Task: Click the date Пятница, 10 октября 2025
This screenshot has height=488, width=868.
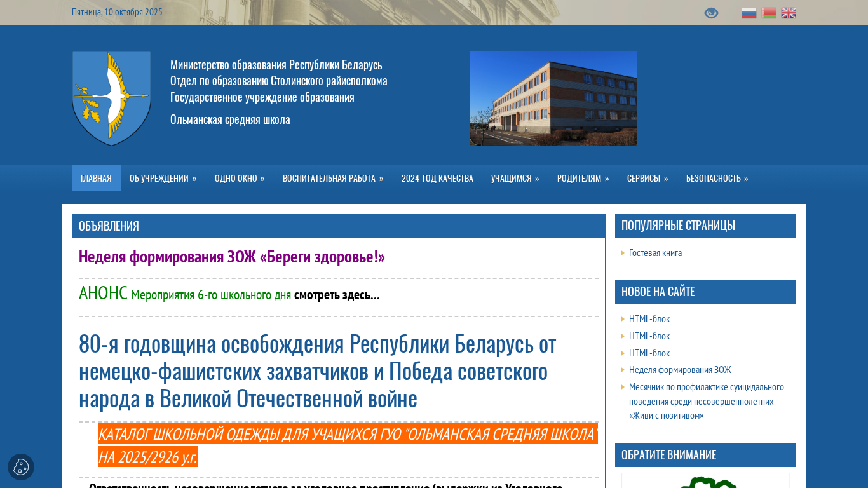Action: (117, 12)
